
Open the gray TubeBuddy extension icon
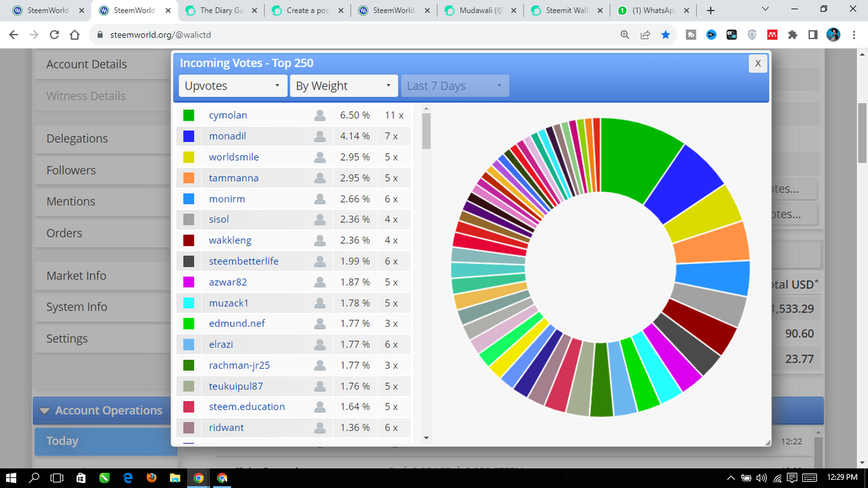click(x=691, y=35)
